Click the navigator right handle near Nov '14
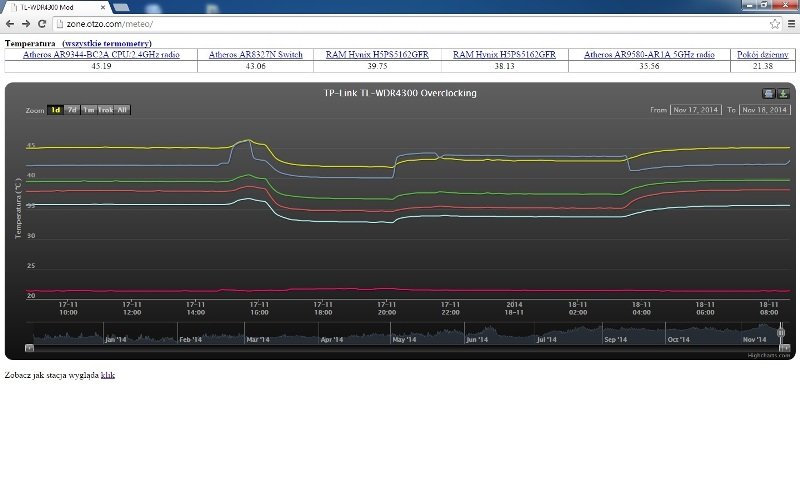This screenshot has width=800, height=477. click(x=781, y=333)
